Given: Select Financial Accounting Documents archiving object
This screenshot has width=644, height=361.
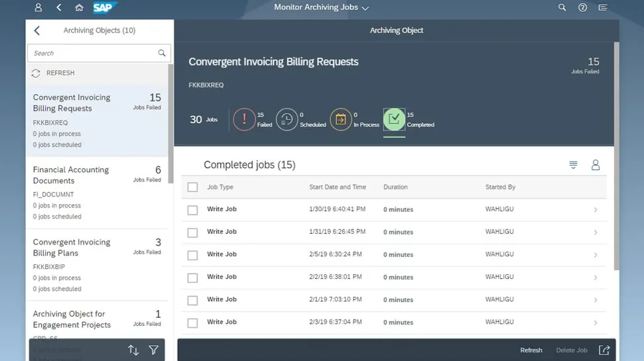Looking at the screenshot, I should click(97, 192).
